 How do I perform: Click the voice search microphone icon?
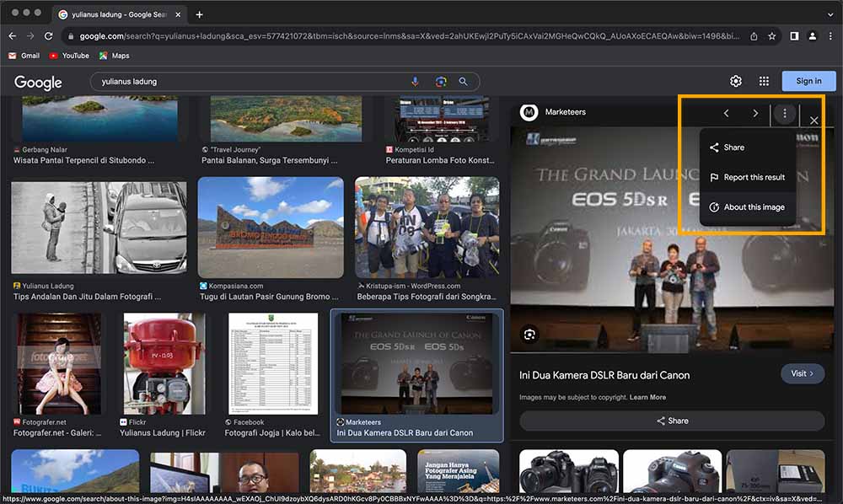tap(415, 82)
